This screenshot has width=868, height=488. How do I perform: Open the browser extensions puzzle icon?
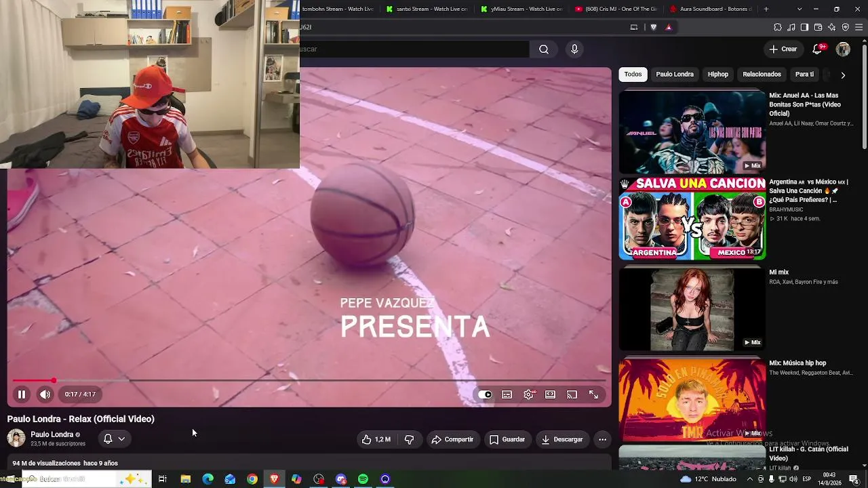tap(778, 27)
